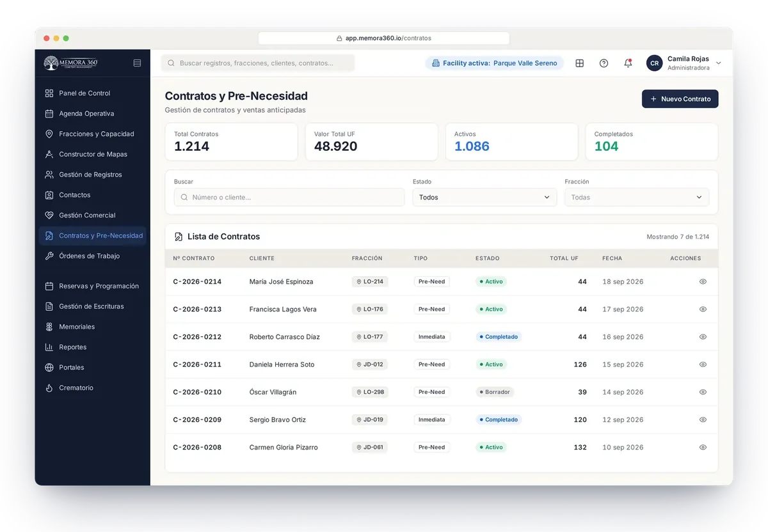Screen dimensions: 768x532
Task: View contract C-2026-0208 details eye icon
Action: [703, 447]
